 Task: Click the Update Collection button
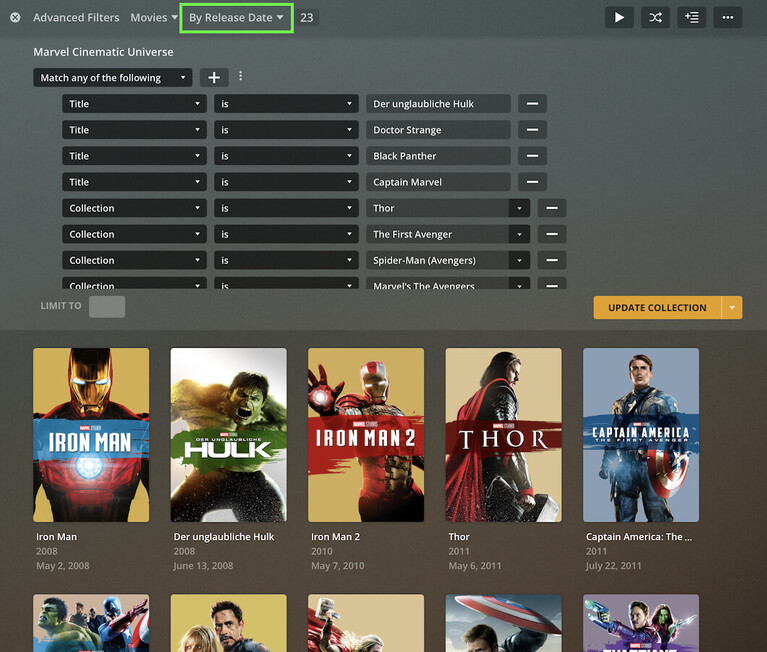(x=657, y=308)
